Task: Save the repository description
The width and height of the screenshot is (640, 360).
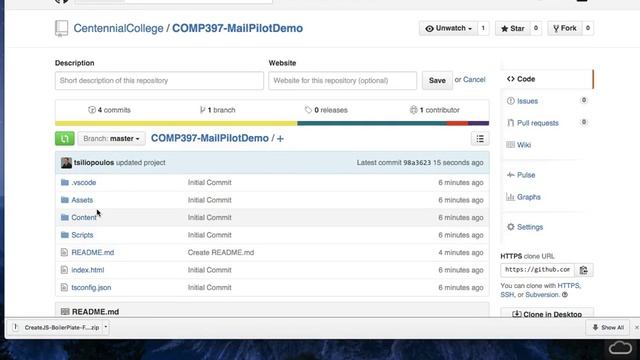Action: tap(437, 80)
